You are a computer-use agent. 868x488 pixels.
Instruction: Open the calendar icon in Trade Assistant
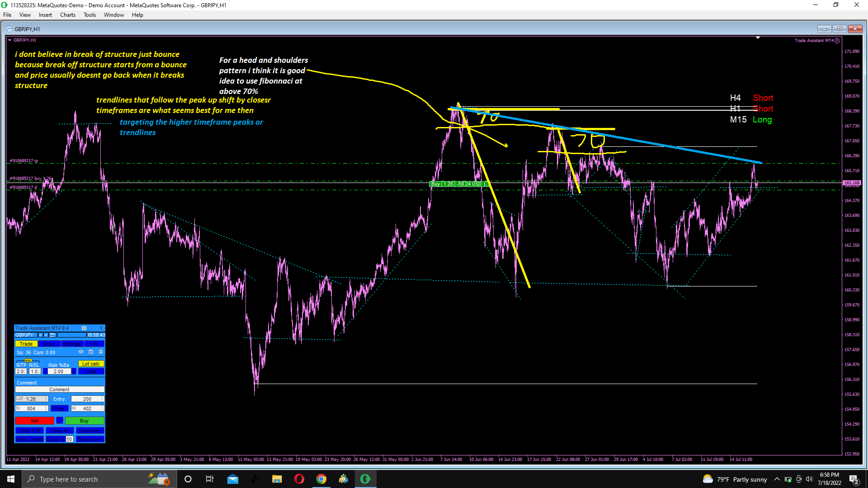pyautogui.click(x=91, y=352)
